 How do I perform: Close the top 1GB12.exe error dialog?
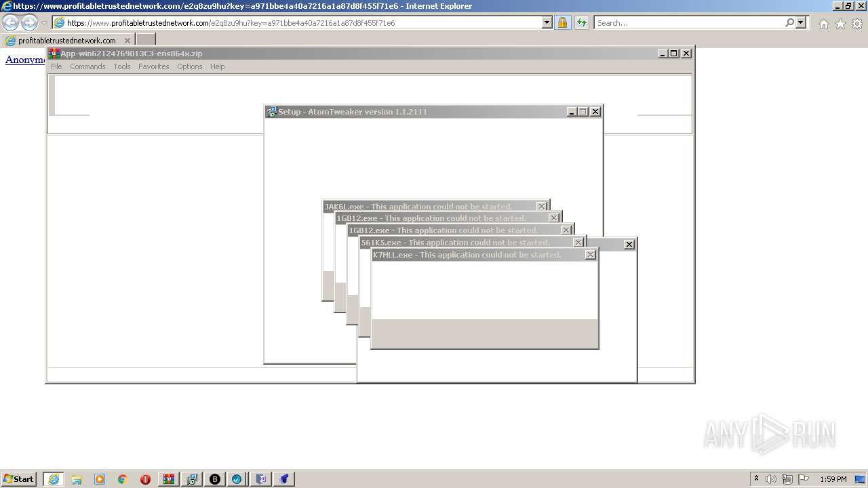tap(554, 218)
